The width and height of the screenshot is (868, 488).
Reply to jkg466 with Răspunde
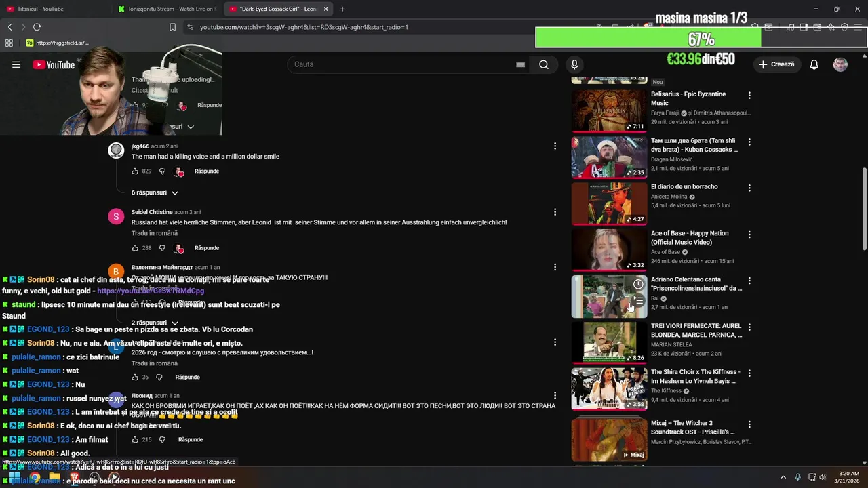click(x=207, y=171)
